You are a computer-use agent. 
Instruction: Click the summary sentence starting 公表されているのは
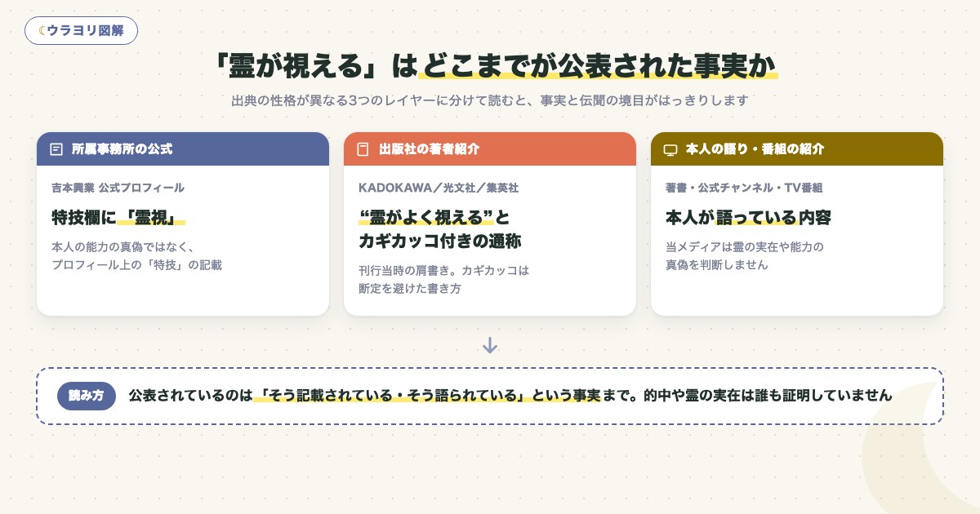510,396
